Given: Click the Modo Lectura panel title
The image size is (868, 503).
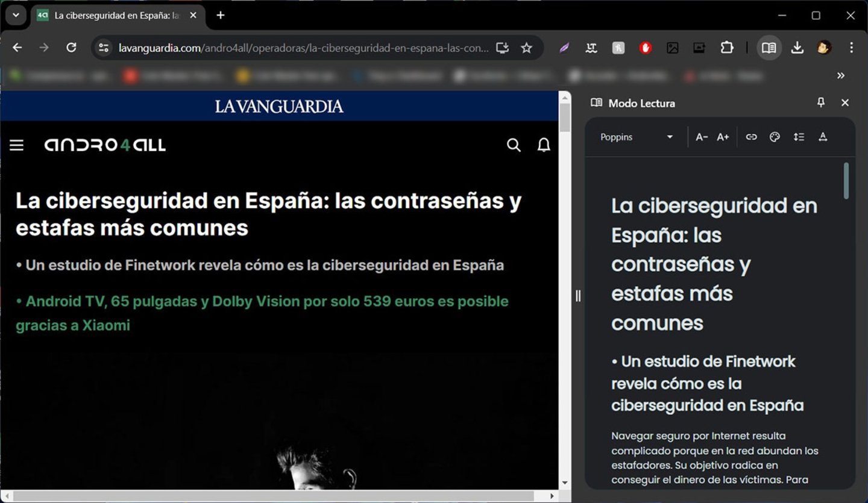Looking at the screenshot, I should (x=641, y=103).
